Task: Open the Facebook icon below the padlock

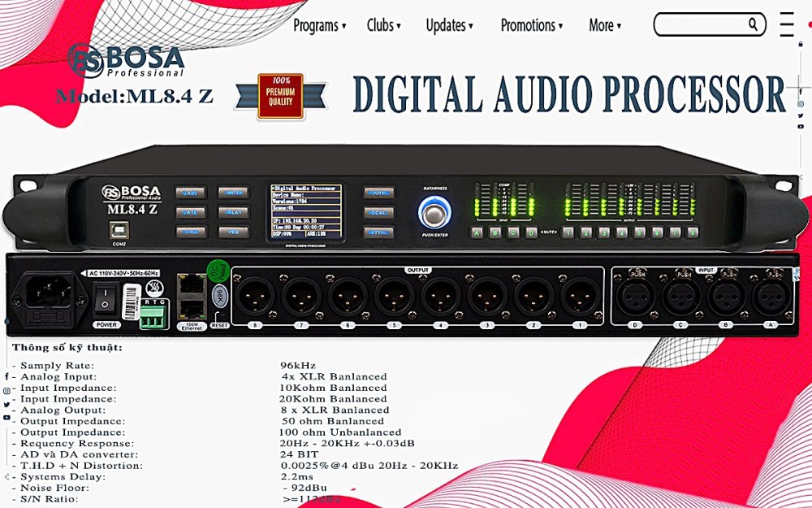Action: point(801,91)
